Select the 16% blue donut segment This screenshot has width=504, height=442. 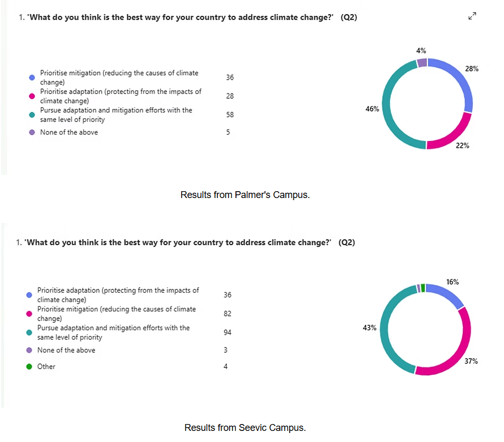pos(448,293)
